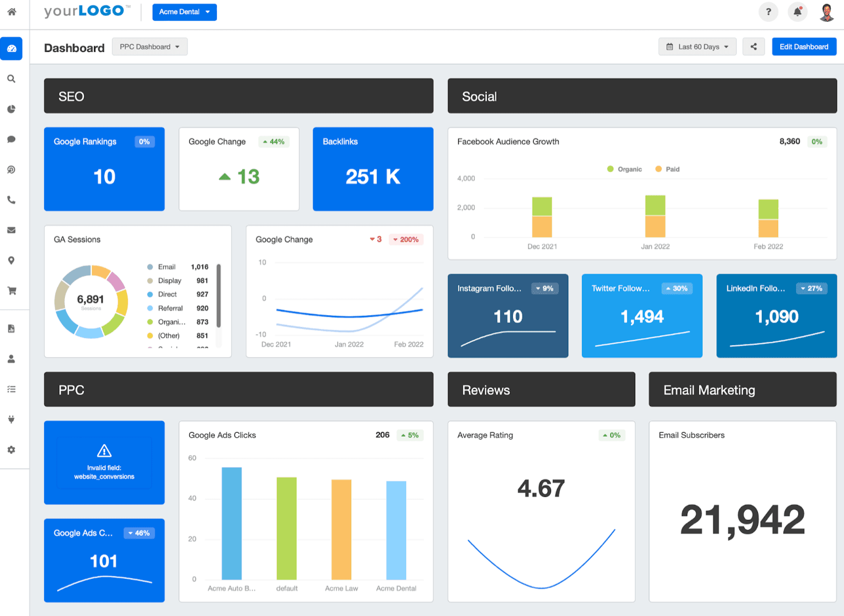Toggle the Organic legend in Facebook chart
This screenshot has height=616, width=844.
[625, 169]
